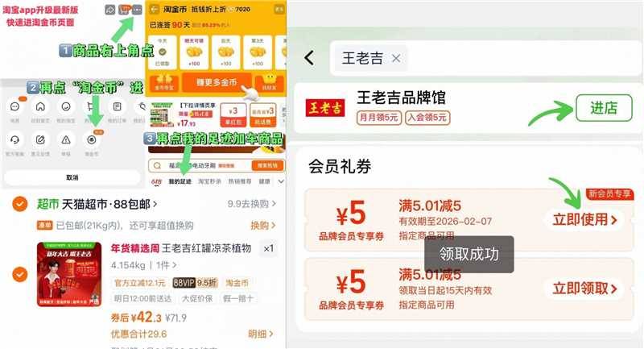This screenshot has width=644, height=349.
Task: Click 立即领取 on the second coupon
Action: [585, 289]
